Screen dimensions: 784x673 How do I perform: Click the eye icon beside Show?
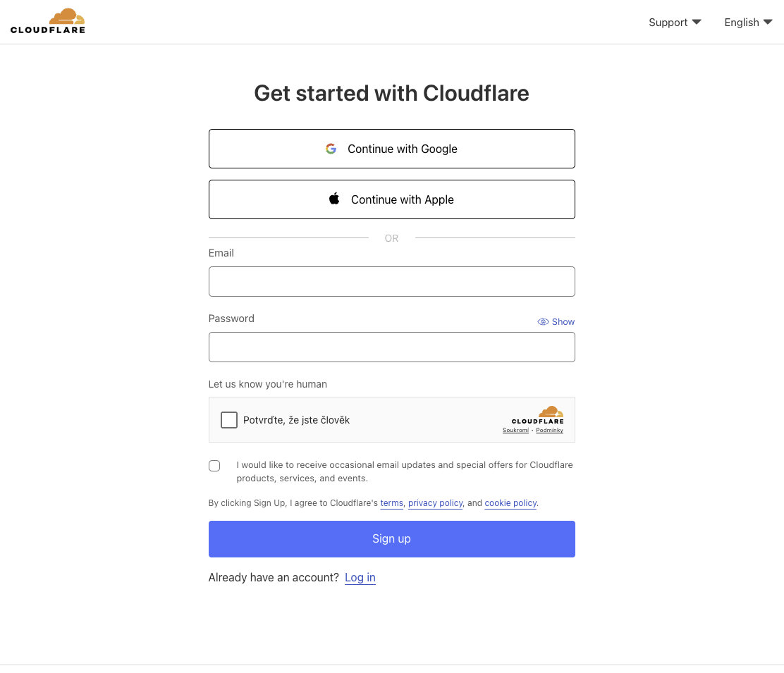pyautogui.click(x=543, y=321)
